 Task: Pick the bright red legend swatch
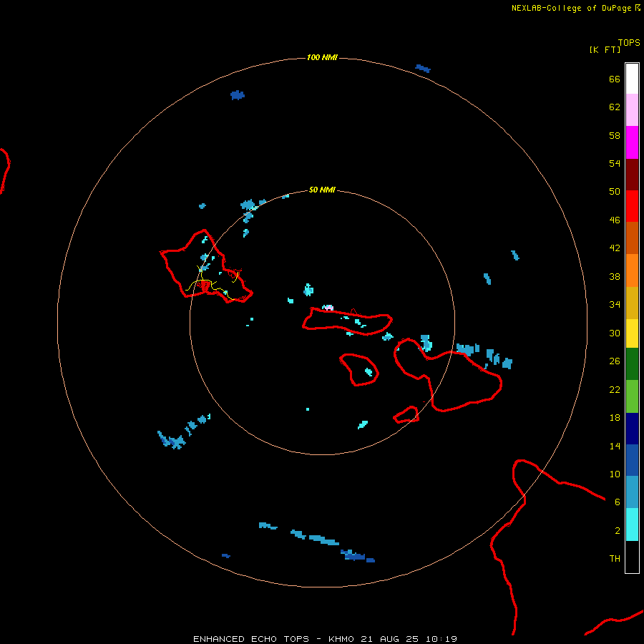point(632,206)
